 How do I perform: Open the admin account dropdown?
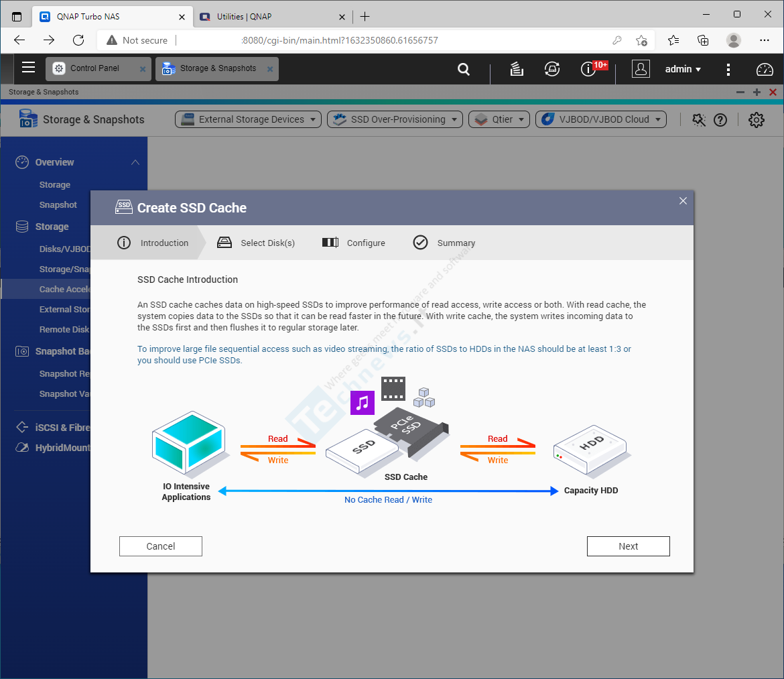tap(683, 69)
